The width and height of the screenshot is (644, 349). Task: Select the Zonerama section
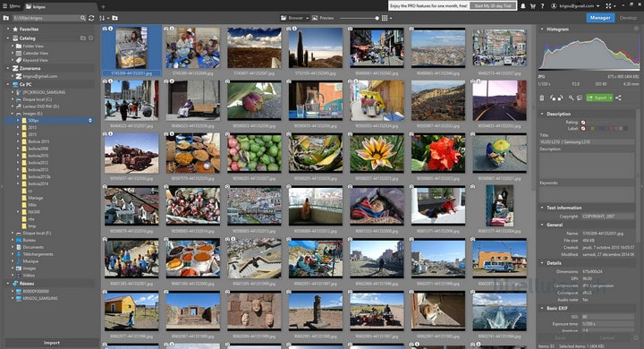click(x=30, y=68)
